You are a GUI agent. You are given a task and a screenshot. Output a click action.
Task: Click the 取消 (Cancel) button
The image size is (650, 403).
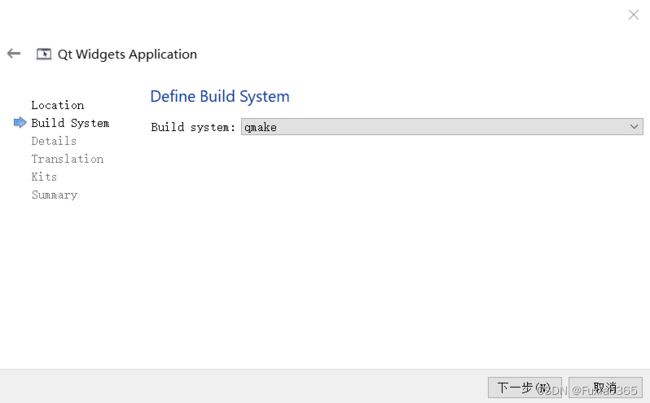(x=605, y=388)
